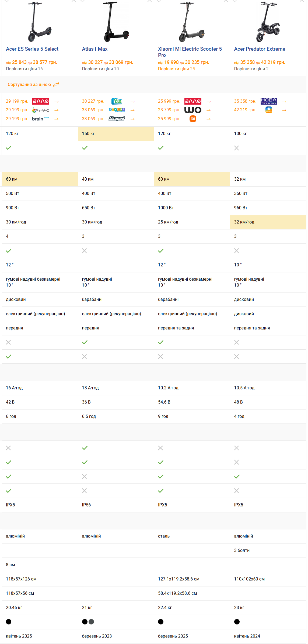Click arrow in the Ноутбуке offer row
The width and height of the screenshot is (308, 644).
click(57, 110)
